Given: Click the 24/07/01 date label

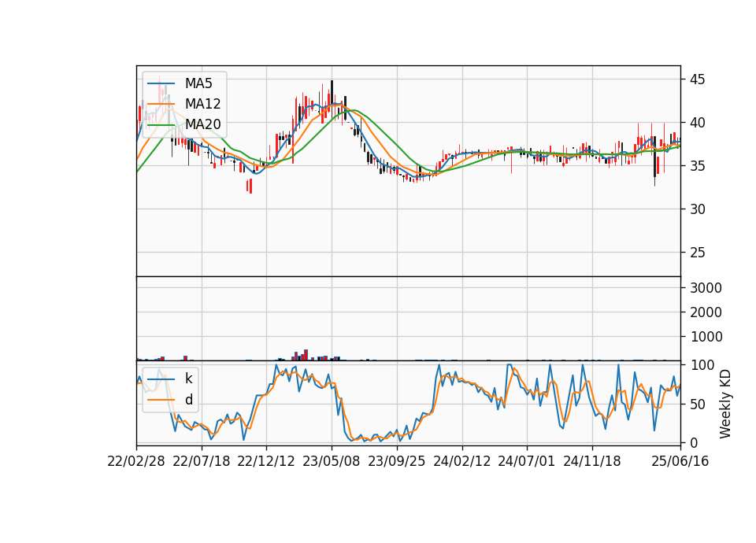Looking at the screenshot, I should tap(527, 461).
